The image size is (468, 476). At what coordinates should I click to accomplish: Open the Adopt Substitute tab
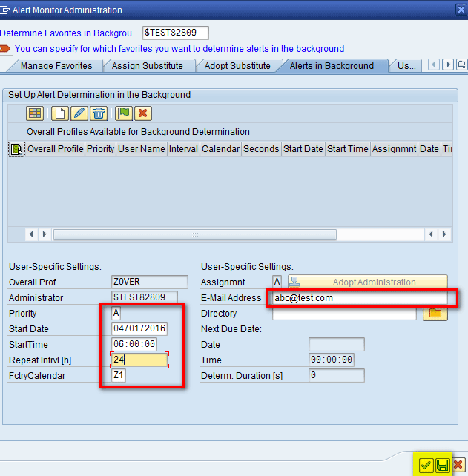(237, 65)
